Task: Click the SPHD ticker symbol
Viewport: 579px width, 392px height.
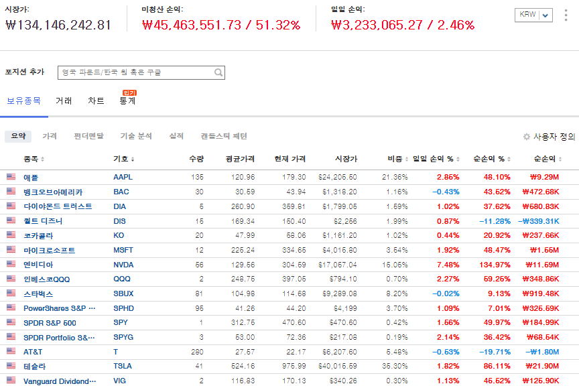Action: [x=124, y=308]
